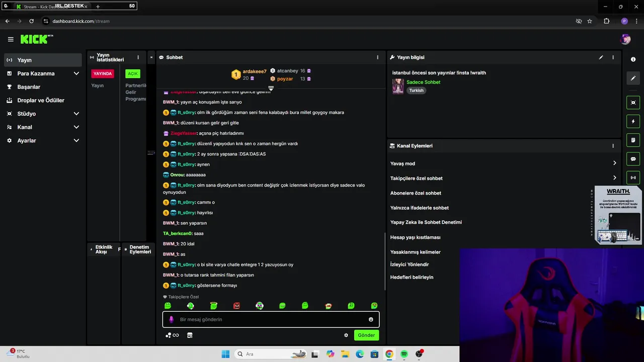Open the Yayın bilgisi three-dot menu

point(613,57)
